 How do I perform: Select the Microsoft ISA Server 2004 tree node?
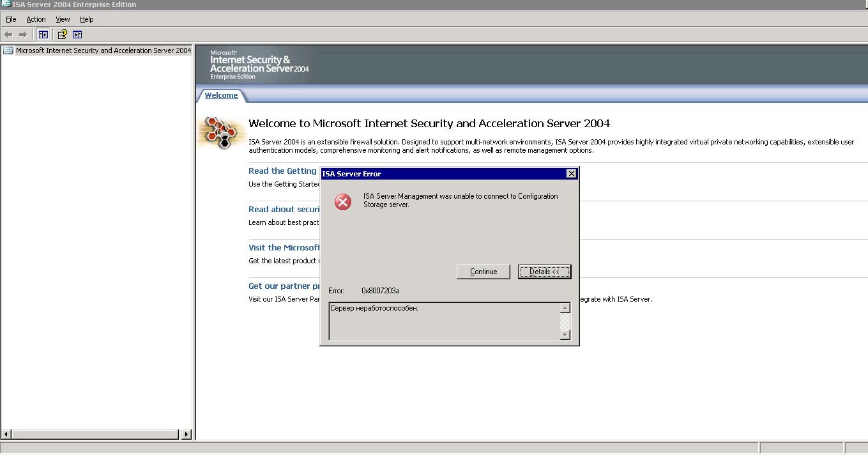tap(103, 50)
